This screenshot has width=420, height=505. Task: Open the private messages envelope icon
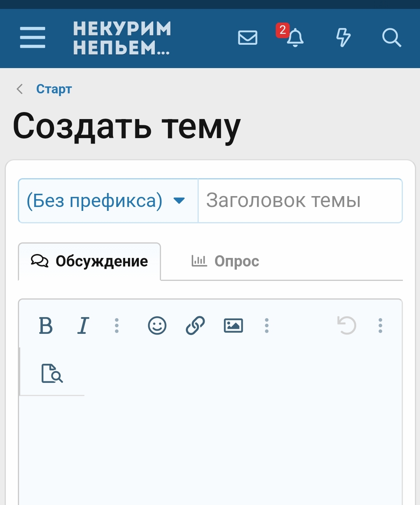point(247,38)
